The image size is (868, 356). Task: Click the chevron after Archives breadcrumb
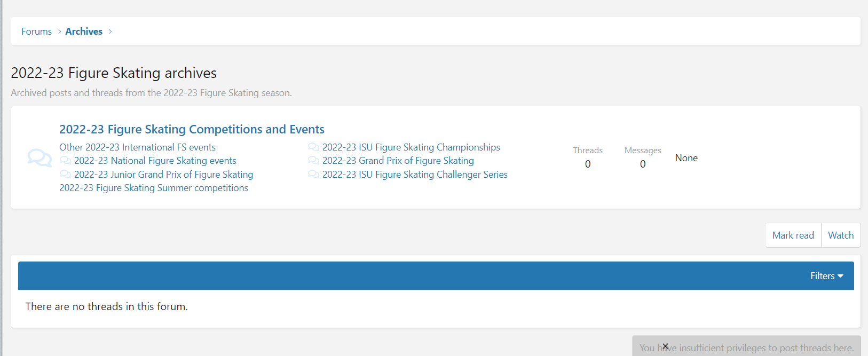point(111,31)
